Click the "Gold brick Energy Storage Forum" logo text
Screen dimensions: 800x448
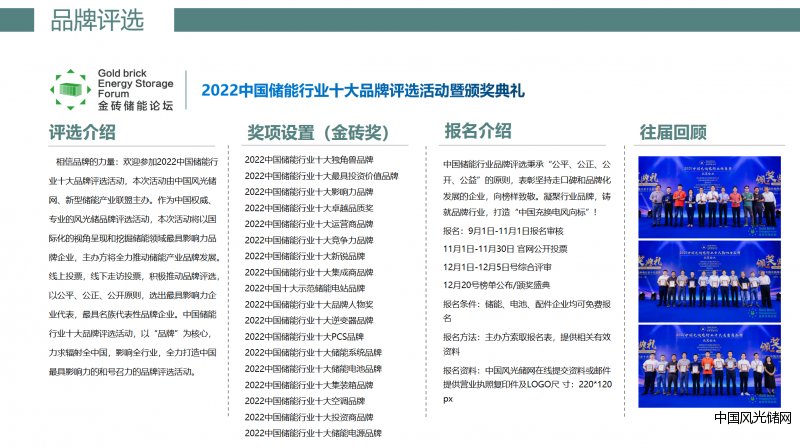135,83
